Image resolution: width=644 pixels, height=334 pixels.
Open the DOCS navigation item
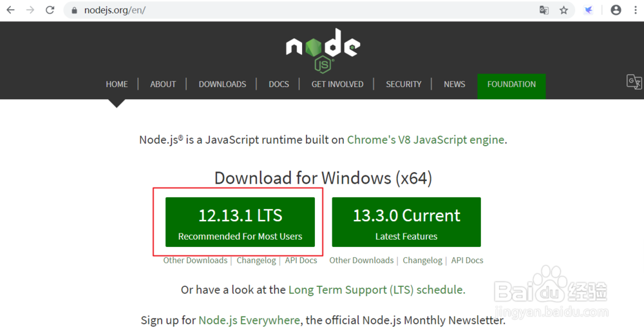tap(279, 84)
